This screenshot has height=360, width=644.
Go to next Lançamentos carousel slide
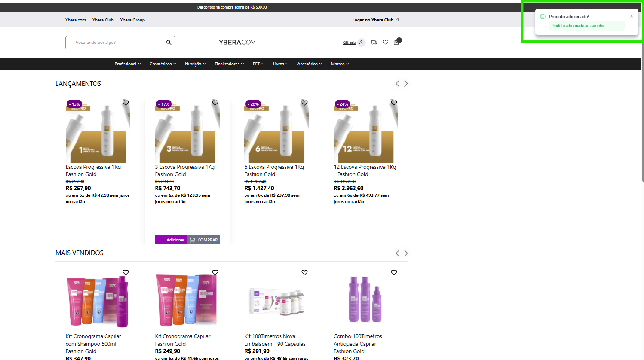pos(406,84)
